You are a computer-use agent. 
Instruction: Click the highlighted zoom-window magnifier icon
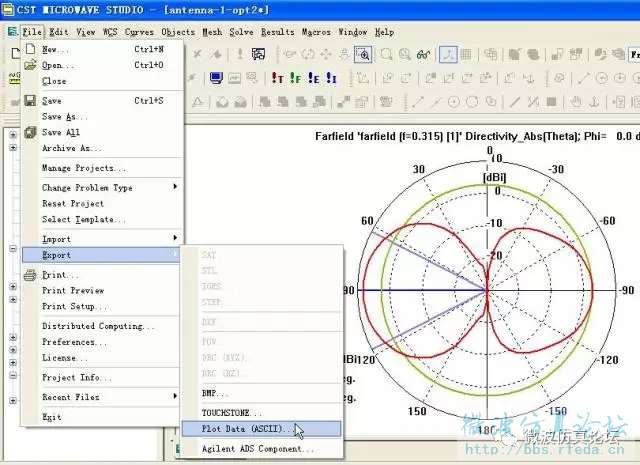[363, 54]
